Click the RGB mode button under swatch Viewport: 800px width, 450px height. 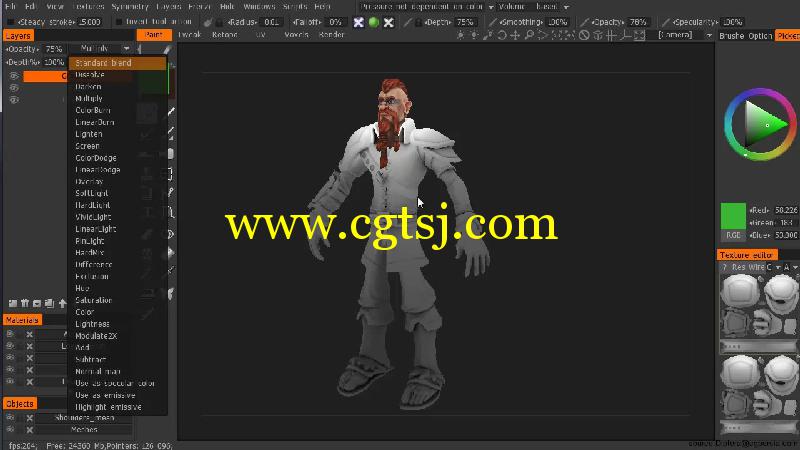pyautogui.click(x=733, y=235)
